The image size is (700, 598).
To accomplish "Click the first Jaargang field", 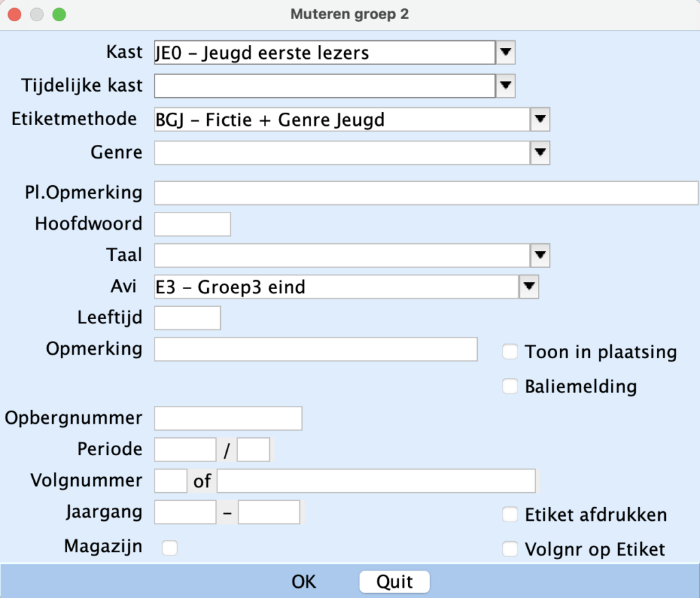I will tap(185, 512).
